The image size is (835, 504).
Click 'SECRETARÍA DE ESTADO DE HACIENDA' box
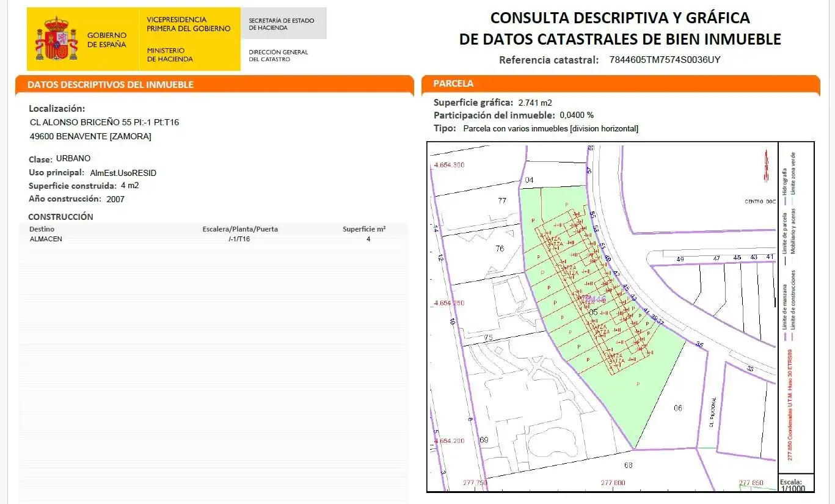pos(284,23)
